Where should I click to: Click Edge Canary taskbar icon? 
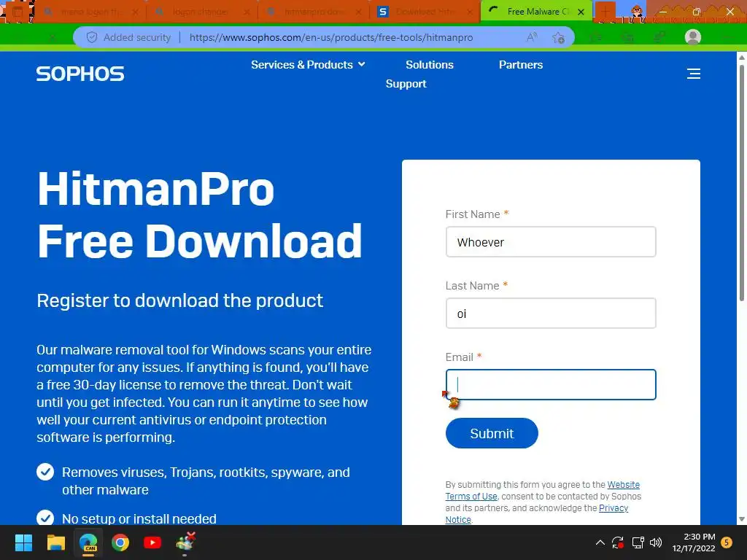coord(88,542)
